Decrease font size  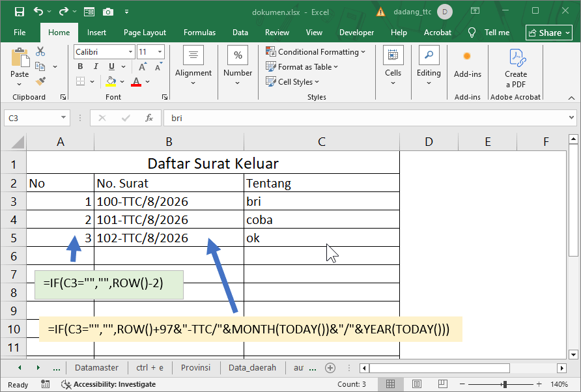tap(158, 66)
